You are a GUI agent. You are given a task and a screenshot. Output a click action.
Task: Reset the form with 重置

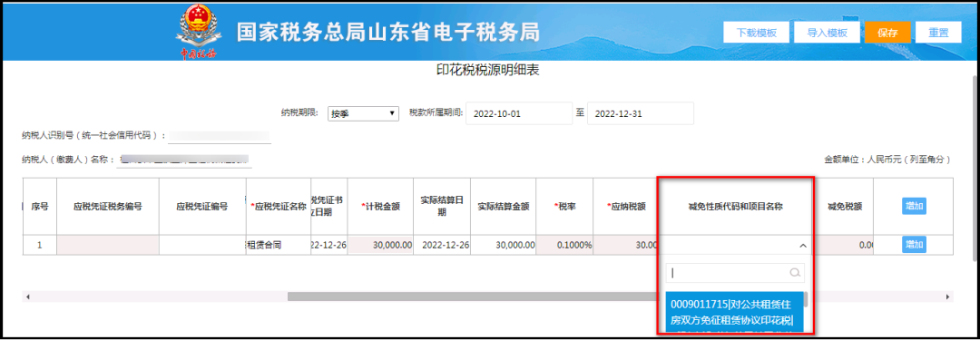(938, 33)
